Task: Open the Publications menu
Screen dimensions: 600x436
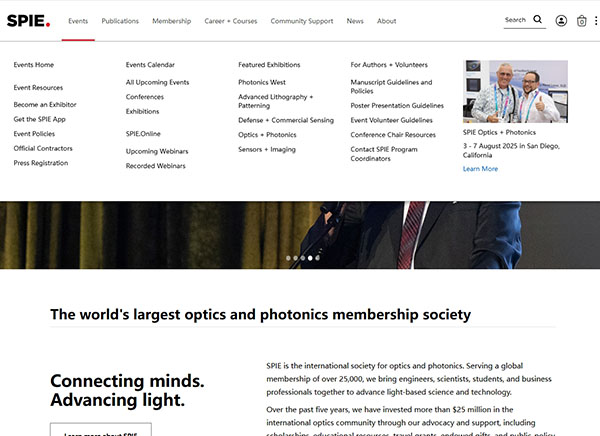Action: click(x=120, y=21)
